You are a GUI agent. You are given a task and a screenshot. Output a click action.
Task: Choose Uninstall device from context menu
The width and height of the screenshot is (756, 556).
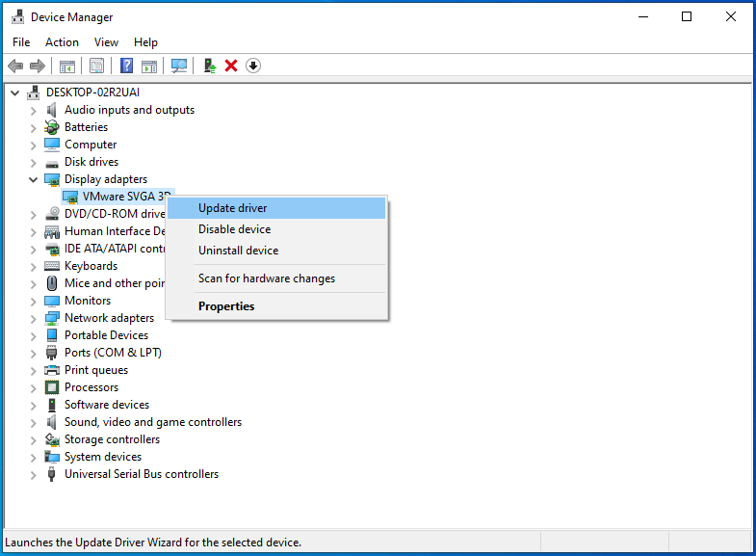pos(238,251)
